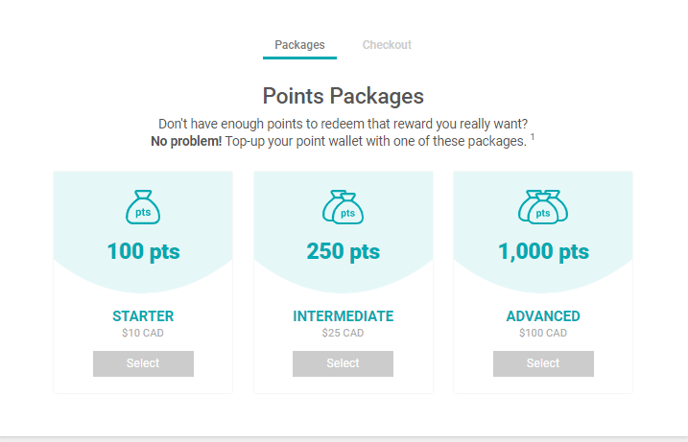Click the Points Packages heading
This screenshot has height=442, width=688.
(x=343, y=96)
